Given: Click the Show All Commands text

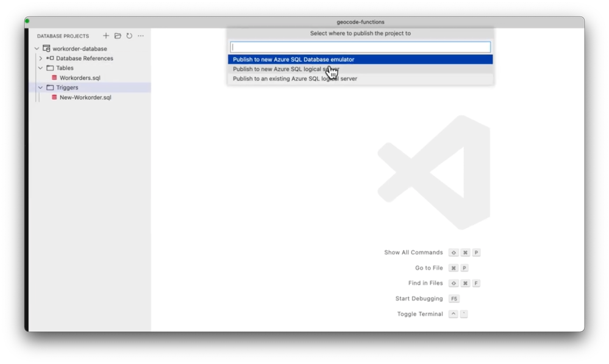Looking at the screenshot, I should 413,252.
